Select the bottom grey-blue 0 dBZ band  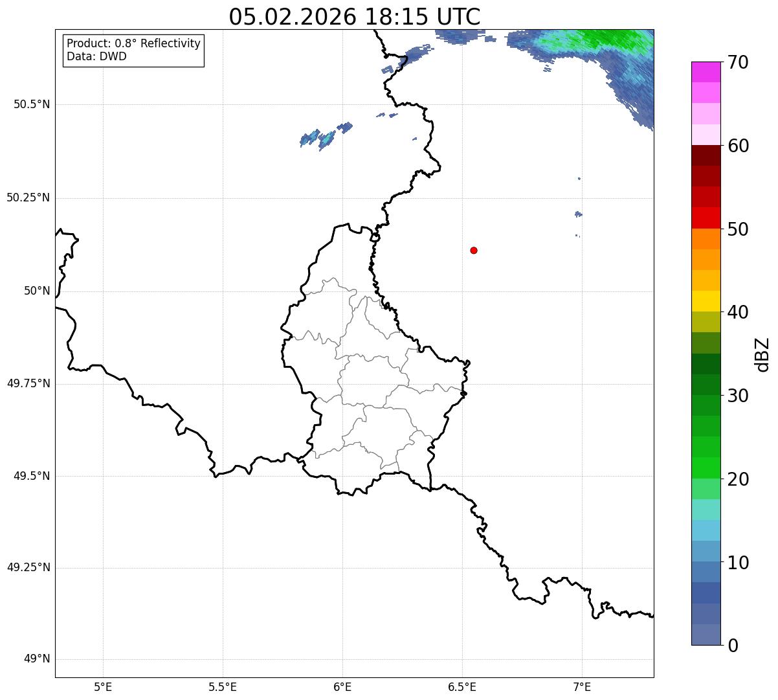click(706, 635)
